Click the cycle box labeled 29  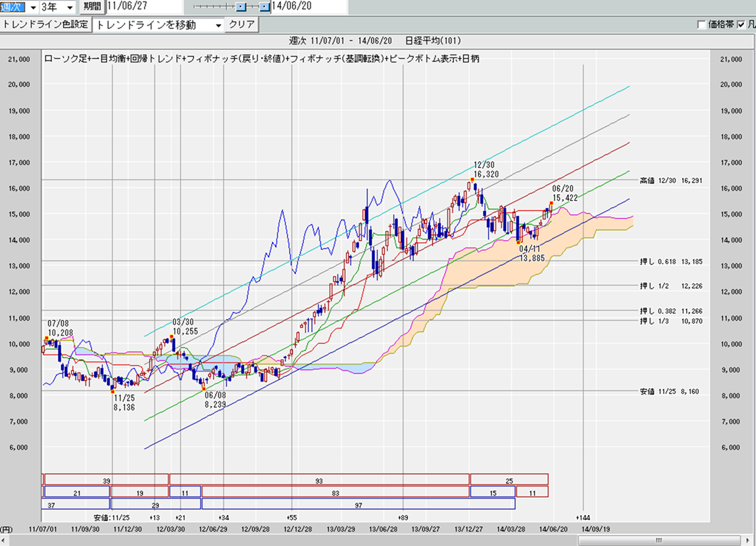tap(156, 504)
